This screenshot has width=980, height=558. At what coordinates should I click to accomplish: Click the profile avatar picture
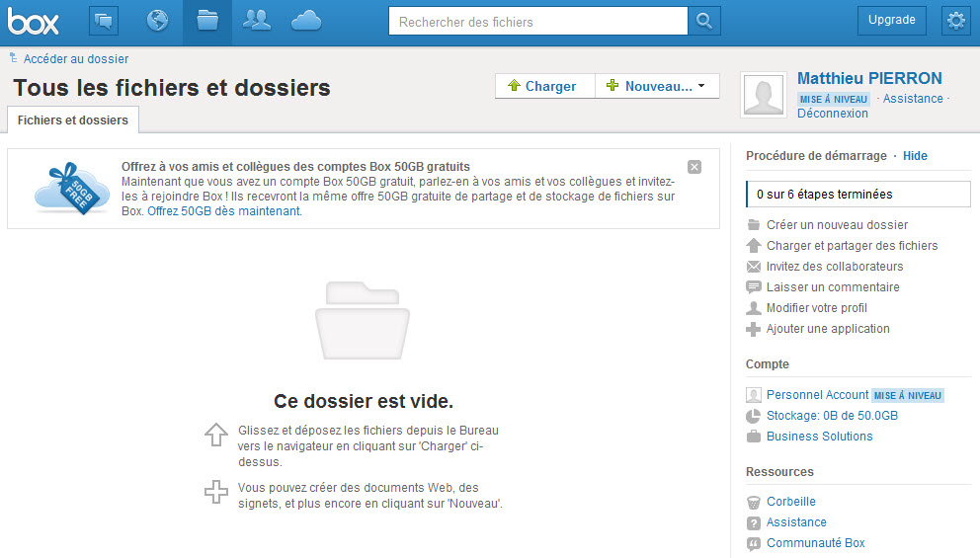763,95
